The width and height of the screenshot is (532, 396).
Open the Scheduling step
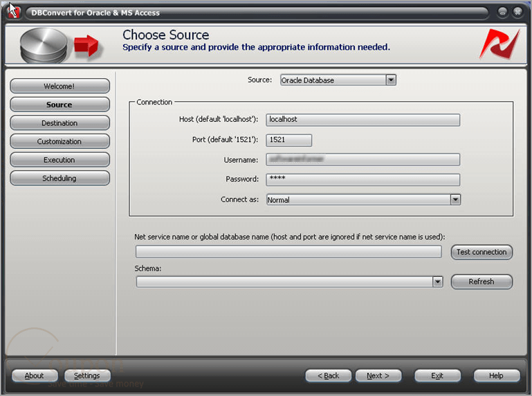pyautogui.click(x=59, y=178)
